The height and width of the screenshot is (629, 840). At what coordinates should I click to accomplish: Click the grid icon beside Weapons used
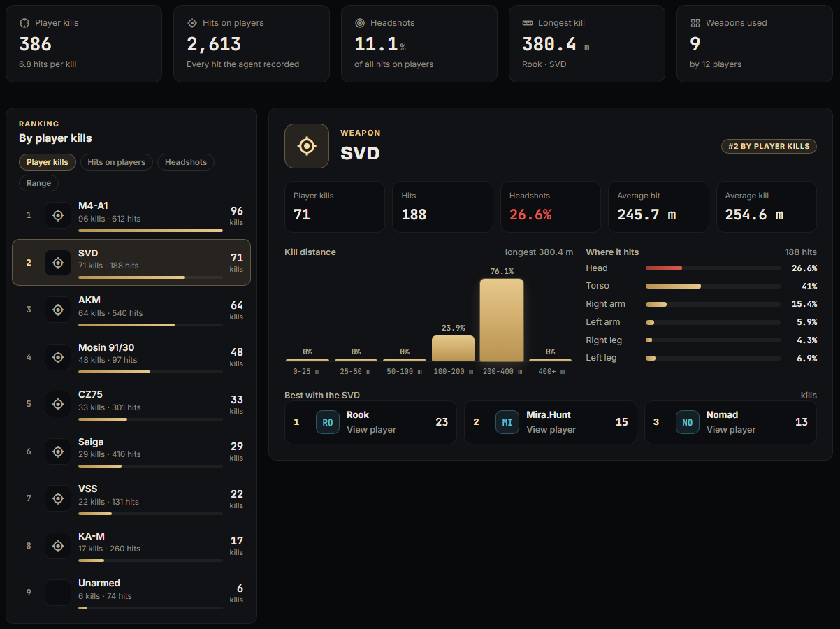[695, 23]
